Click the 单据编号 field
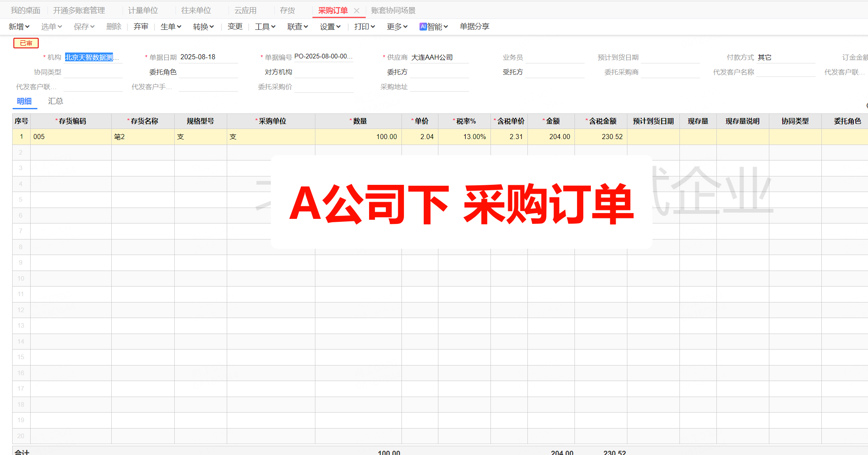 click(323, 56)
